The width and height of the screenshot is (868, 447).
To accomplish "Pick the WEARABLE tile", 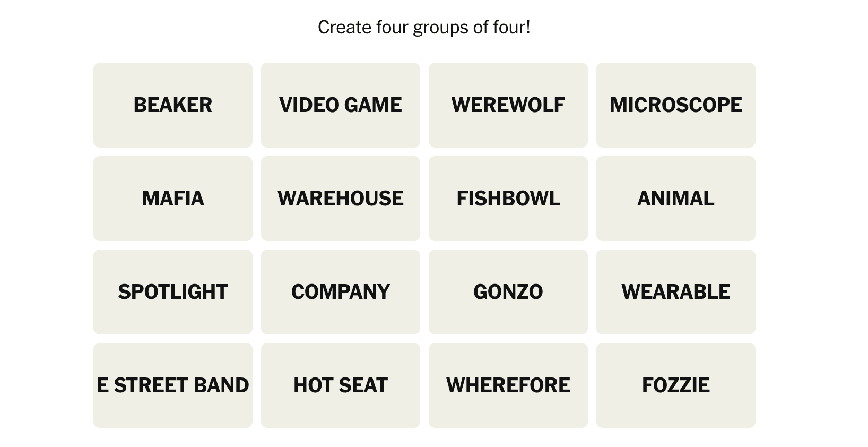I will click(676, 292).
